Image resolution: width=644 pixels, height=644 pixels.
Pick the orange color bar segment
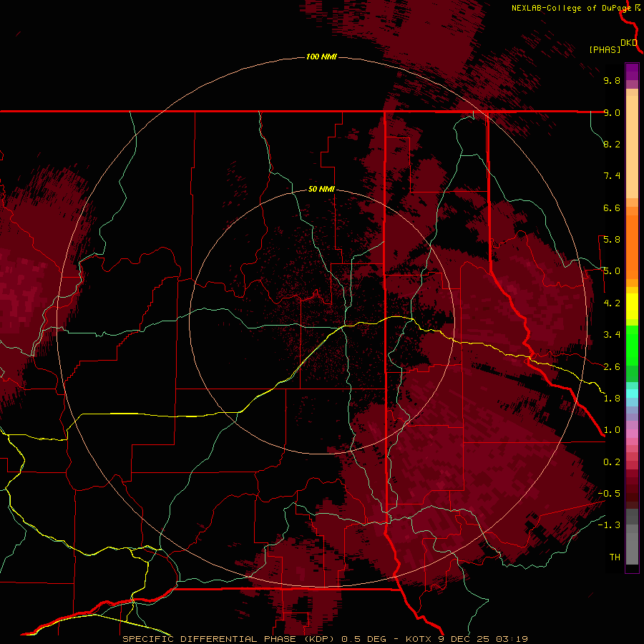[x=632, y=248]
